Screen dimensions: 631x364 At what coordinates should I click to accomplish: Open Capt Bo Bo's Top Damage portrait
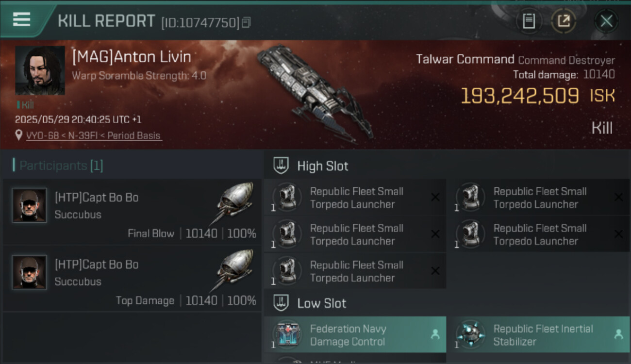[x=29, y=272]
